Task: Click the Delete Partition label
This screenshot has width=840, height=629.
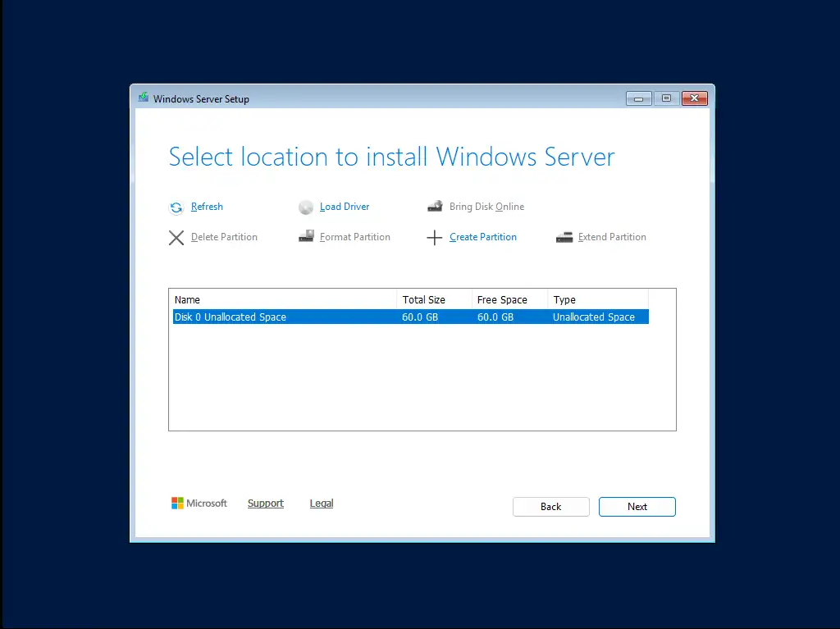Action: click(x=224, y=237)
